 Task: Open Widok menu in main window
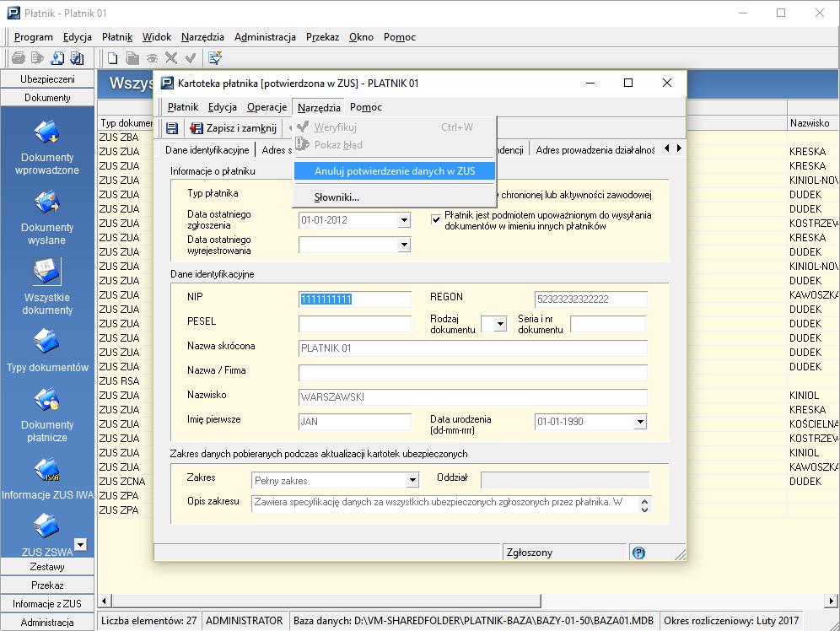click(x=156, y=37)
